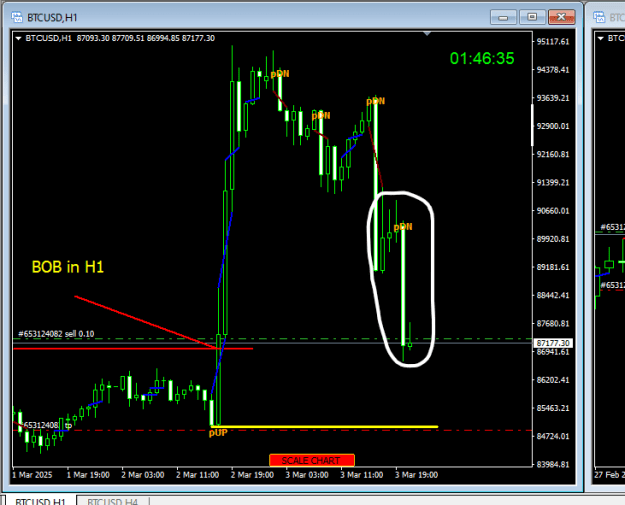Click the 3 Mar 19:00 time axis label
This screenshot has height=505, width=625.
pos(417,475)
